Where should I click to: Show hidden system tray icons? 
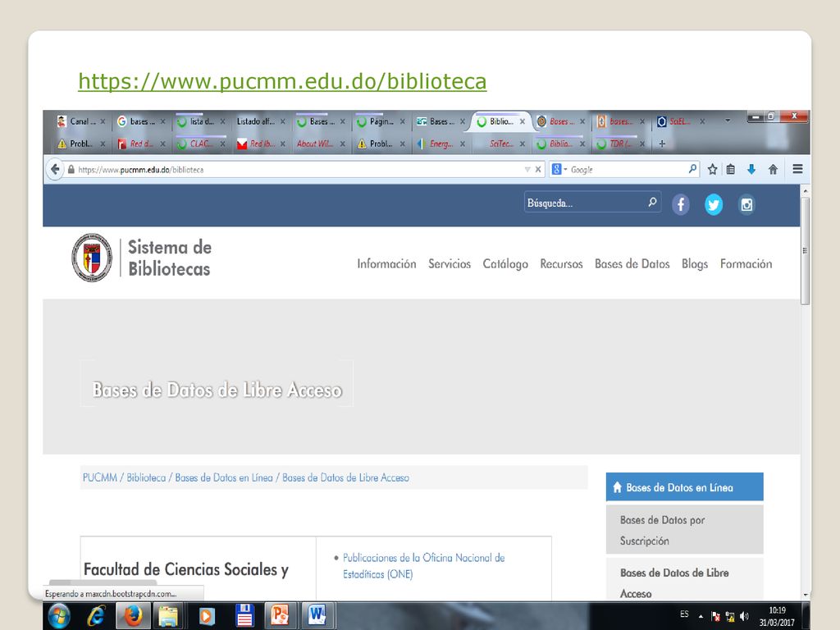(701, 616)
